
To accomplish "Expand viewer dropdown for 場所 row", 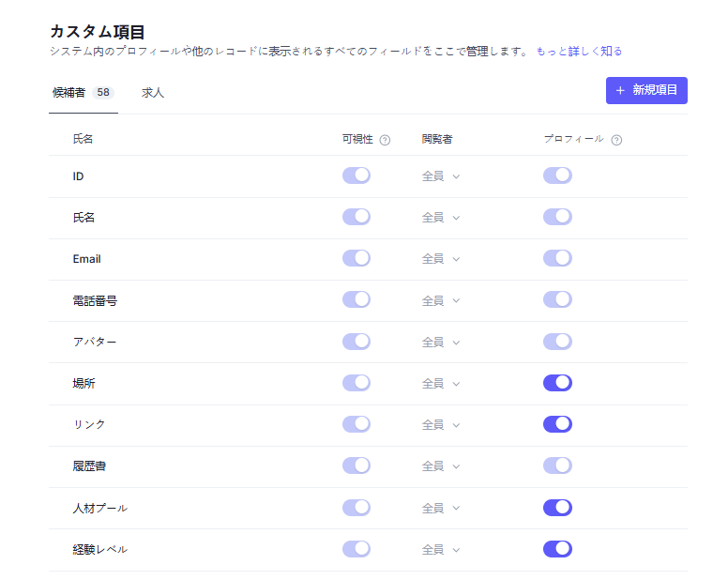I will [x=441, y=384].
